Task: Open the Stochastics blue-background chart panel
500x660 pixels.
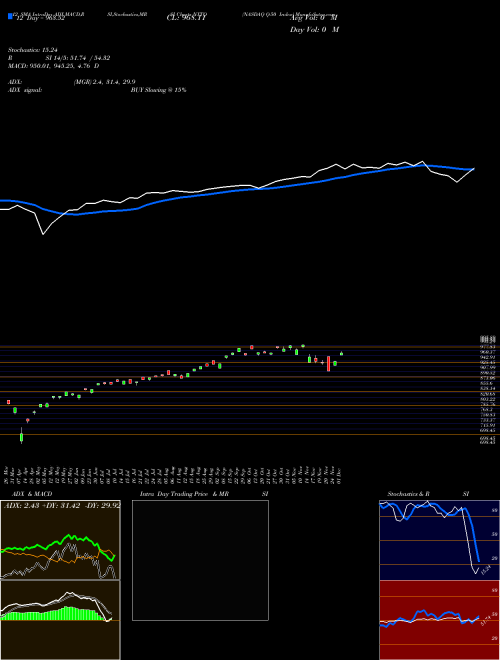Action: 439,540
